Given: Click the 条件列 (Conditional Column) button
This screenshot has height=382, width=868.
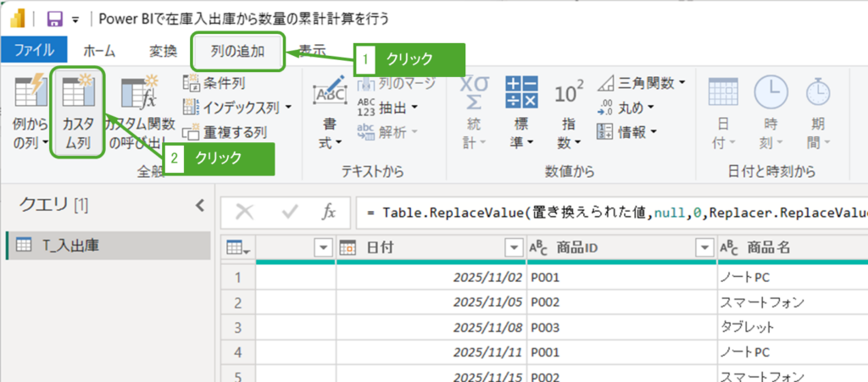Looking at the screenshot, I should pos(214,83).
